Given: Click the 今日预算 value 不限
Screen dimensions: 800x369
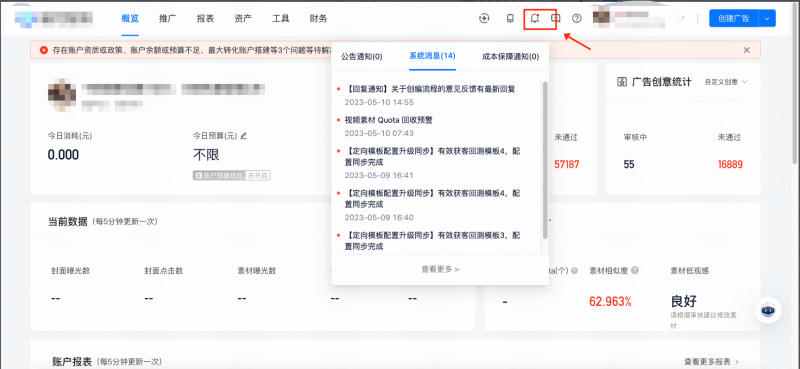Looking at the screenshot, I should tap(206, 155).
